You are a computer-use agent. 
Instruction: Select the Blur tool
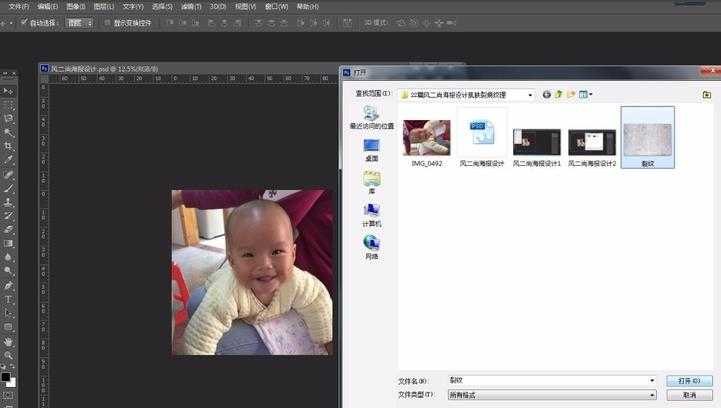[x=8, y=258]
